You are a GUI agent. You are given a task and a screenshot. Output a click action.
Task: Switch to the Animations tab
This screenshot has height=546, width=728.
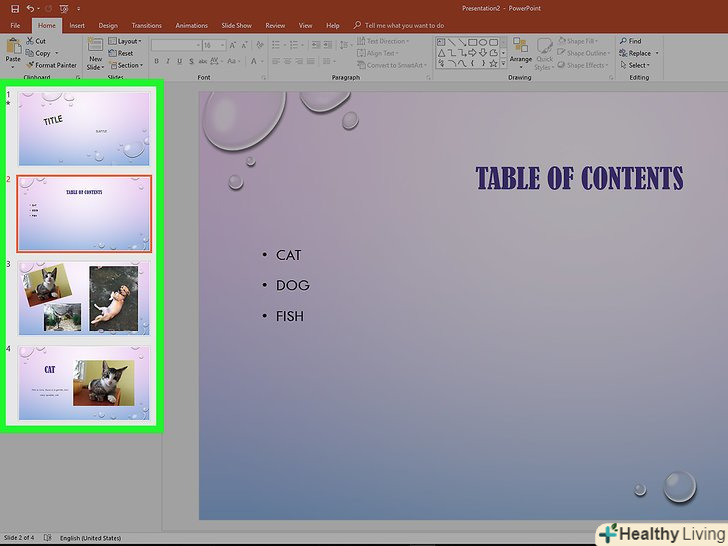tap(191, 26)
